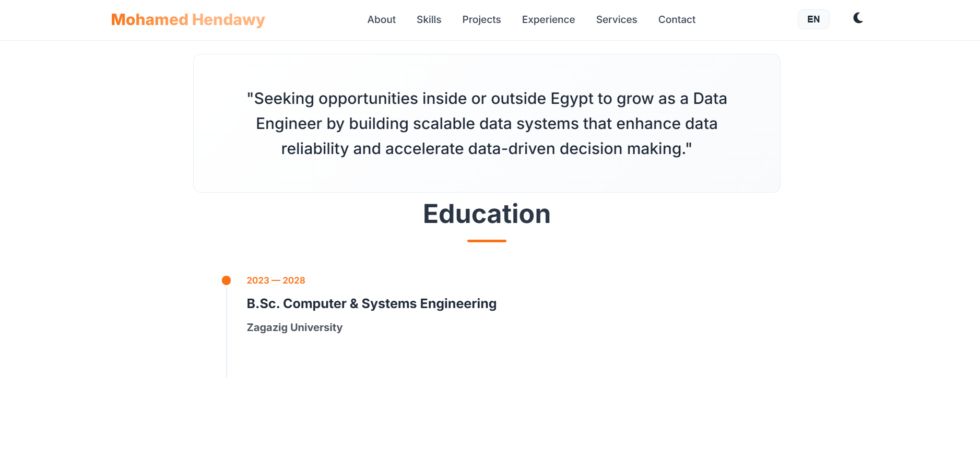This screenshot has width=980, height=471.
Task: Click the orange timeline dot marker
Action: point(226,280)
